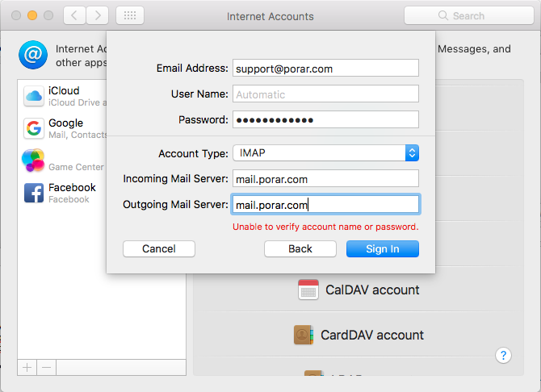Click the CardDAV contacts book icon
The width and height of the screenshot is (541, 392).
pos(304,335)
